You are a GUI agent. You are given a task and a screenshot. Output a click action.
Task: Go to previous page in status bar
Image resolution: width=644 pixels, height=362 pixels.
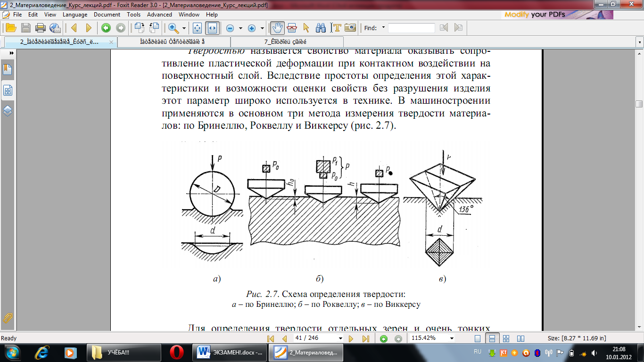[x=284, y=338]
